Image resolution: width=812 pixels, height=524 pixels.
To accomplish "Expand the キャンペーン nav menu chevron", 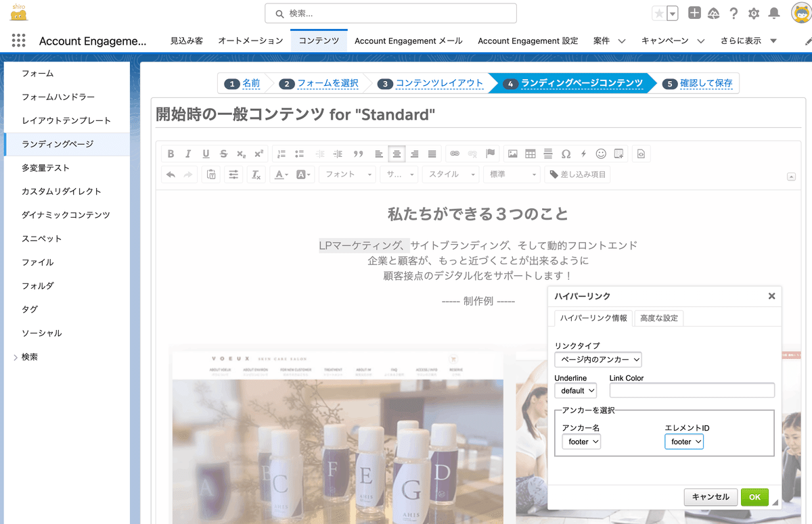I will [x=700, y=41].
